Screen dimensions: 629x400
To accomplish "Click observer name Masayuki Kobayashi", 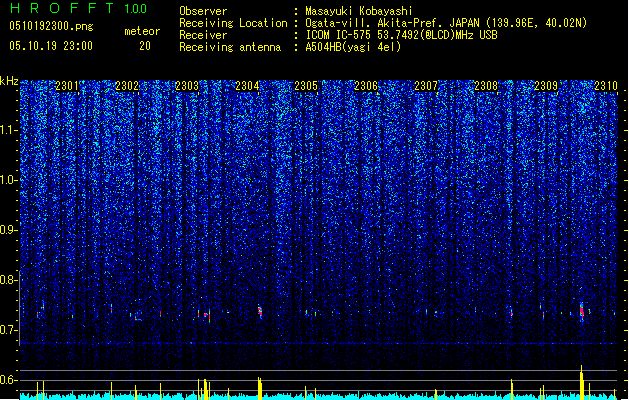I will pyautogui.click(x=359, y=11).
